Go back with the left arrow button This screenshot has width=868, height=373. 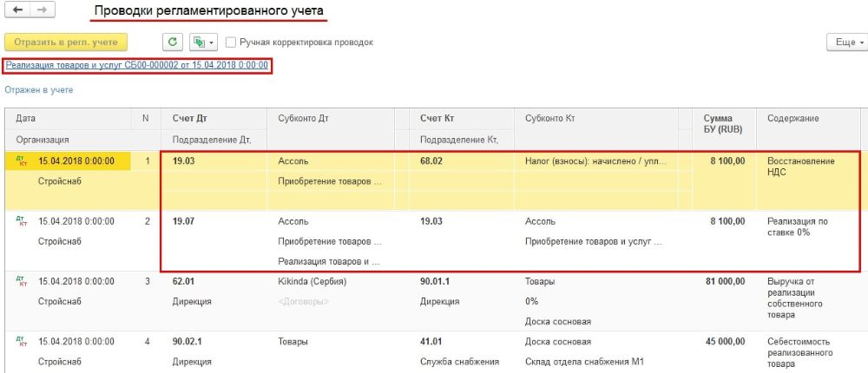[17, 10]
